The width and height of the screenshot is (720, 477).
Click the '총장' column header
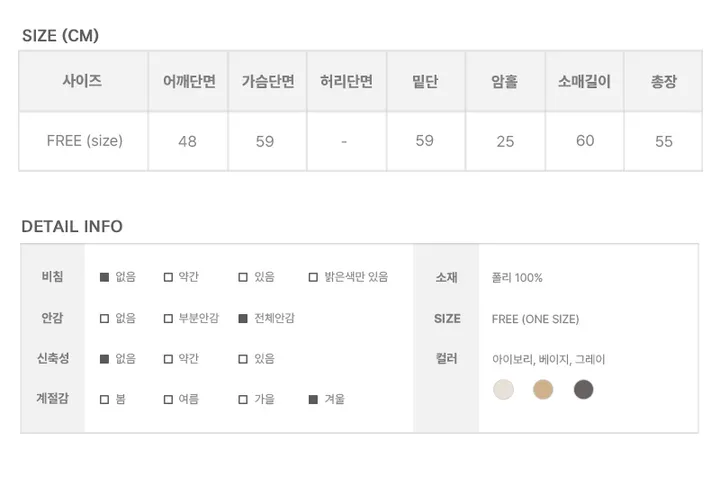click(x=663, y=82)
